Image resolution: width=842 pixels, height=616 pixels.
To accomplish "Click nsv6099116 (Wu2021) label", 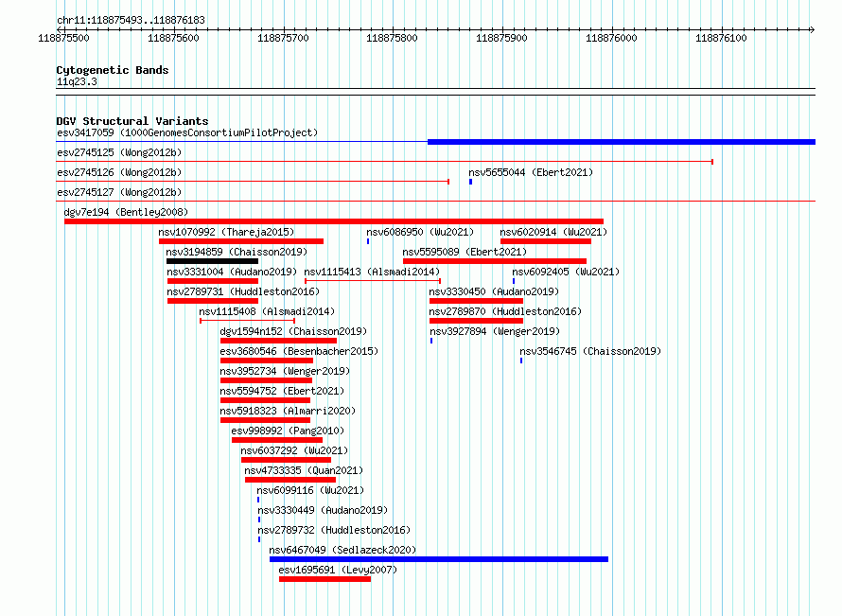I will (310, 490).
